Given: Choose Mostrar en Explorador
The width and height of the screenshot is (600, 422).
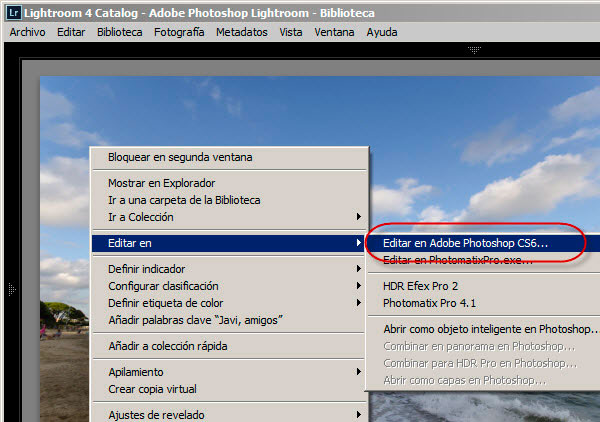Looking at the screenshot, I should coord(230,183).
